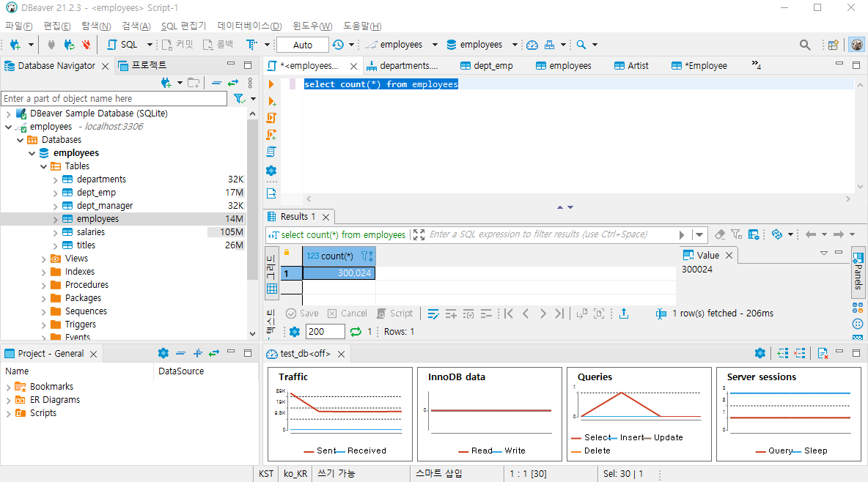
Task: Expand the salaries table node
Action: 55,232
